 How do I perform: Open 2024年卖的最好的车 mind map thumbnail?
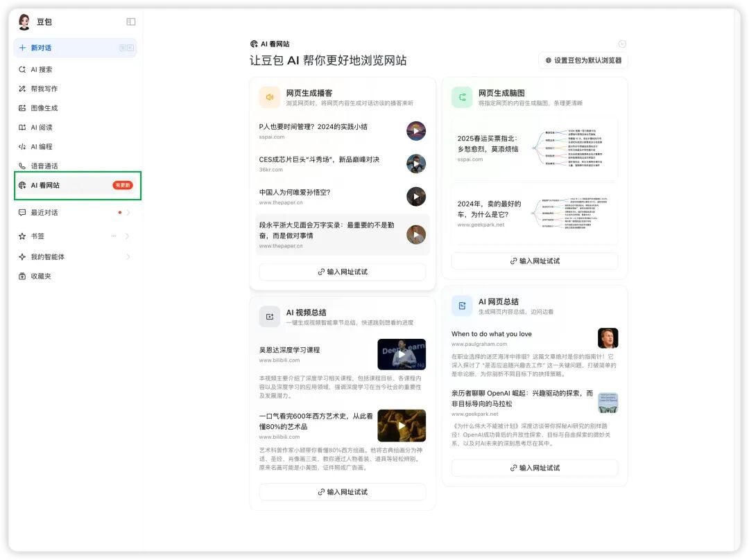(569, 213)
